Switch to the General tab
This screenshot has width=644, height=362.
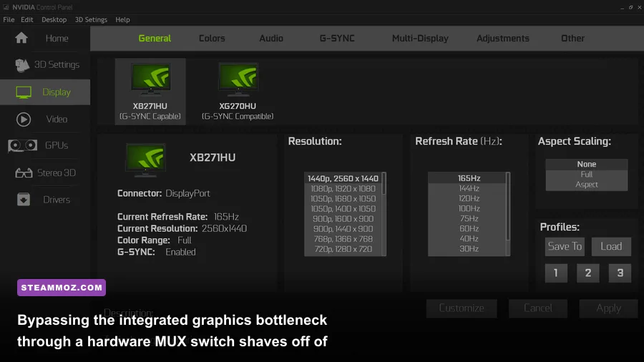[155, 38]
